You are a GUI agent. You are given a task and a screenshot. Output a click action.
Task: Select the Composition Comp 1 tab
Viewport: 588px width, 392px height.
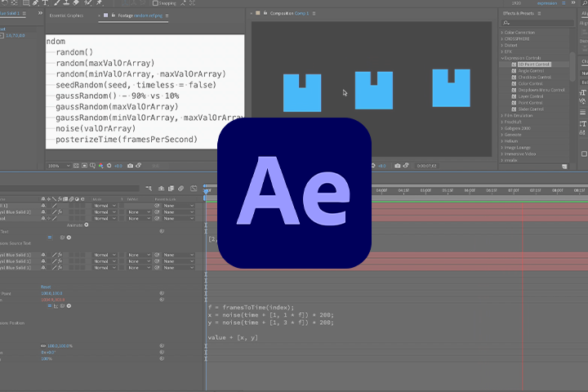(x=289, y=14)
